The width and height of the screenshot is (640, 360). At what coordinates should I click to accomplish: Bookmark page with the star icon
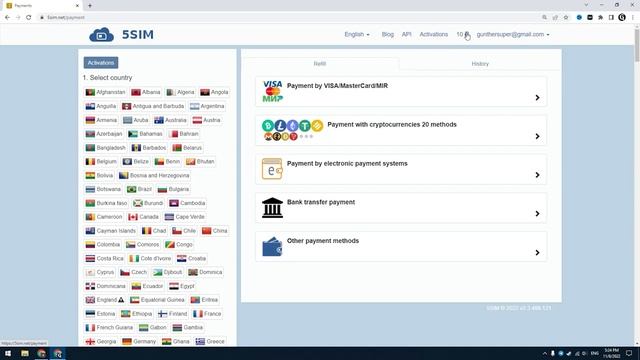pyautogui.click(x=566, y=17)
